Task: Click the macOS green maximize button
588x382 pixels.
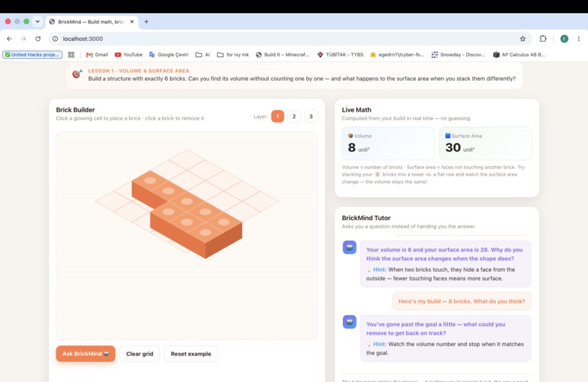Action: coord(26,21)
